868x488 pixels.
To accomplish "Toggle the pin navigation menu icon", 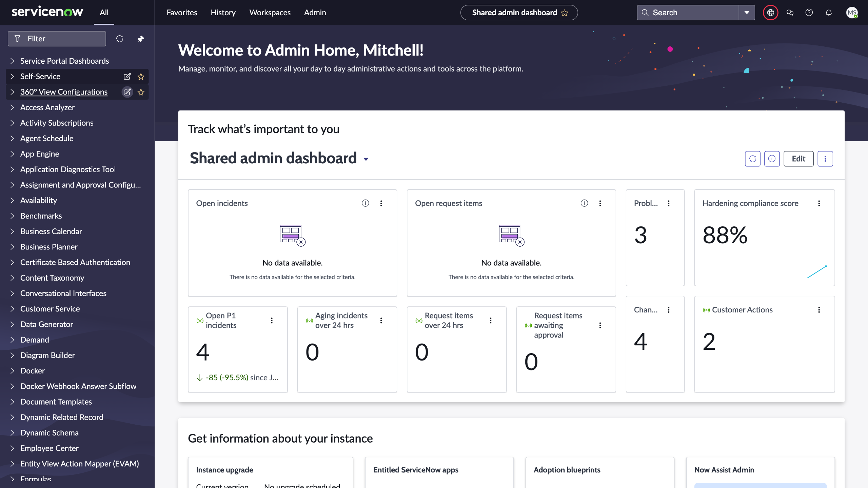I will click(141, 39).
